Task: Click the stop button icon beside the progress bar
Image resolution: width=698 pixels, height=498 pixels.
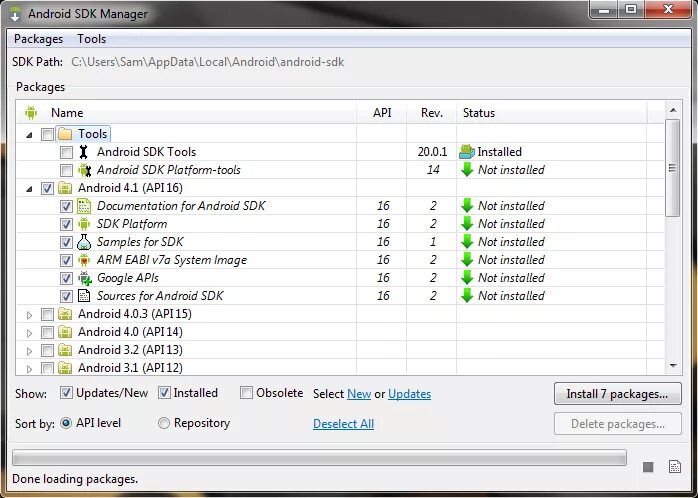Action: coord(648,467)
